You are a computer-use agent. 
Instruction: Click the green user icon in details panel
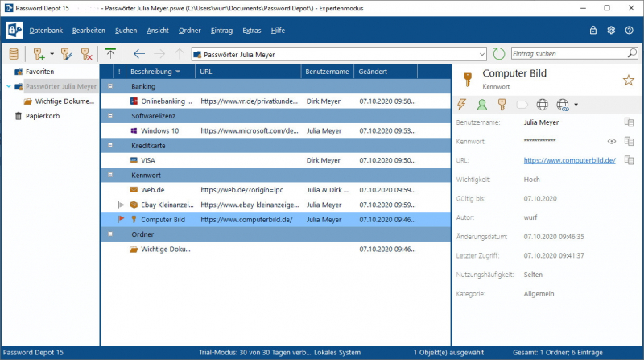point(481,104)
